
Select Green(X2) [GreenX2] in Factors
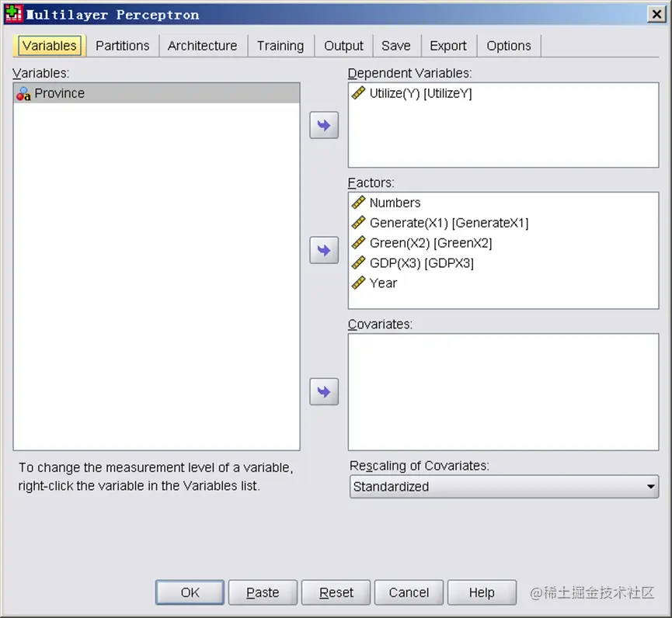click(503, 242)
